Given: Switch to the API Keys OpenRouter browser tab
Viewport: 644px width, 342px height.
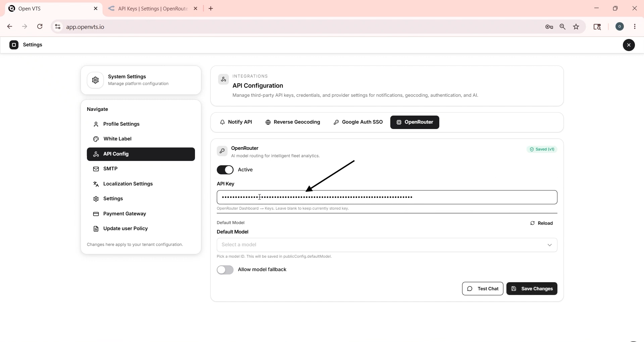Looking at the screenshot, I should point(153,9).
